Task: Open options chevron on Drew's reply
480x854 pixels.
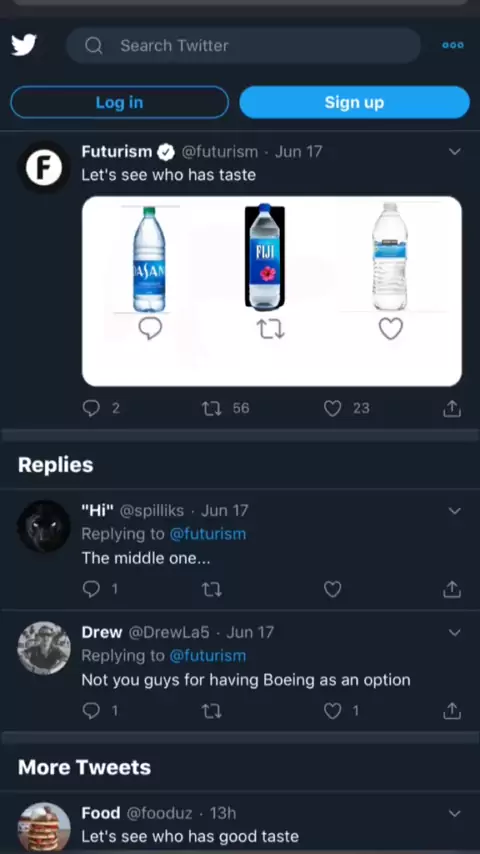Action: point(454,632)
